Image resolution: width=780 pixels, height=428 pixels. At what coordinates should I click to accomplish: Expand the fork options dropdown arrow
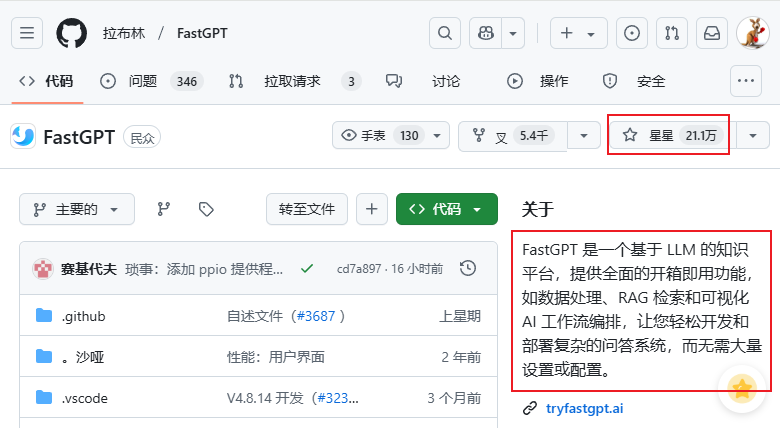584,135
